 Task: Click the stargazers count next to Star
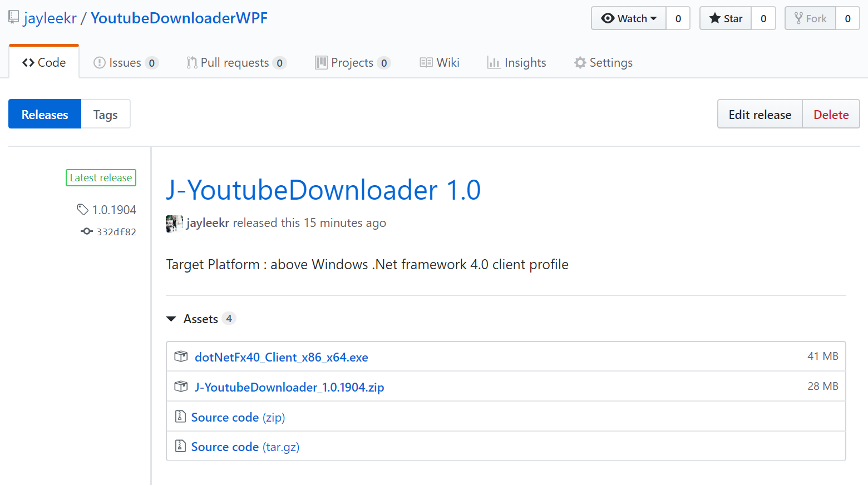(763, 18)
